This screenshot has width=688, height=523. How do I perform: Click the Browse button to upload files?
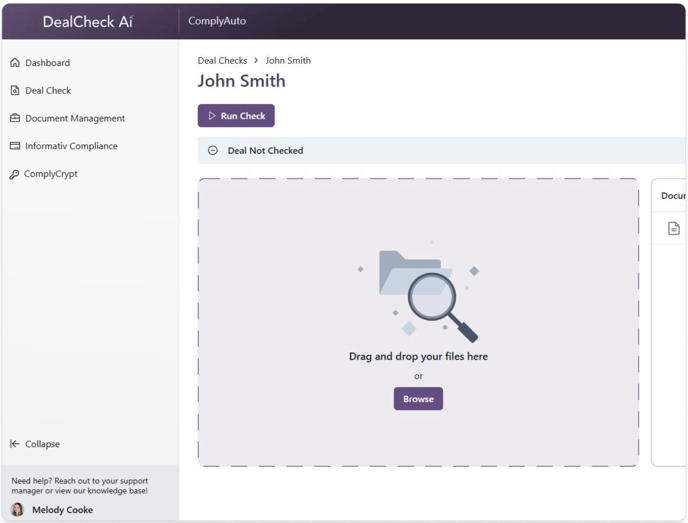(x=418, y=399)
